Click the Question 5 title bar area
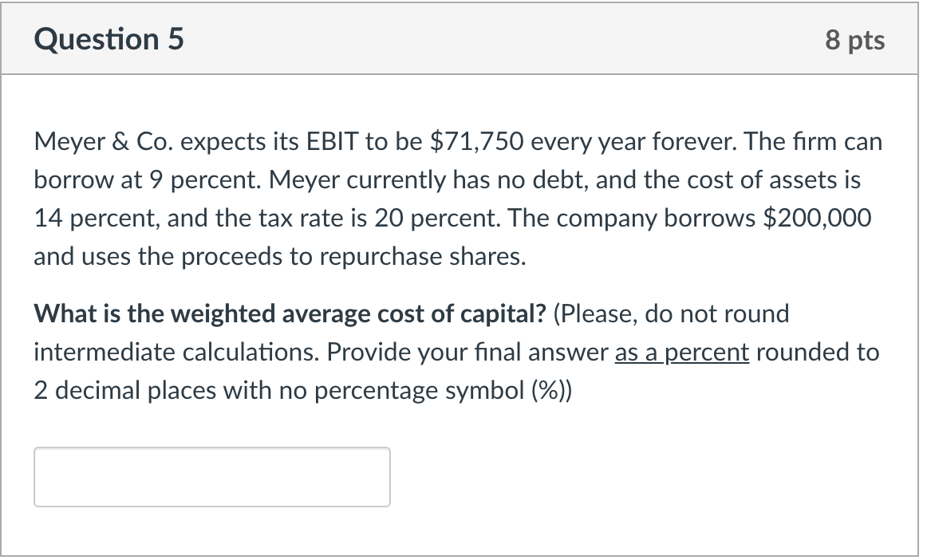Viewport: 927px width, 560px height. click(x=463, y=38)
